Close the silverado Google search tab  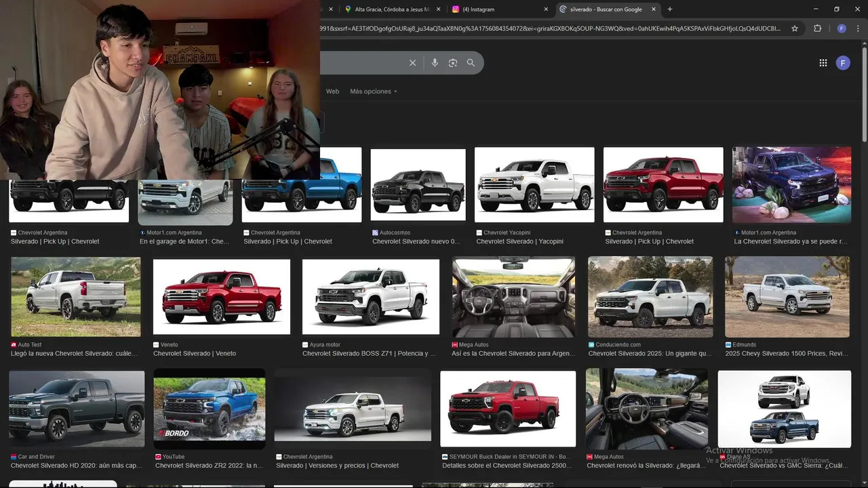pos(654,9)
